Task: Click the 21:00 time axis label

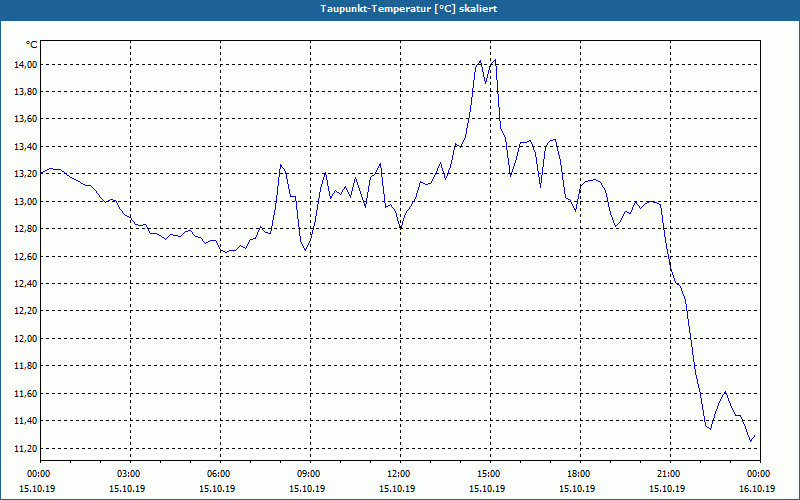Action: 670,474
